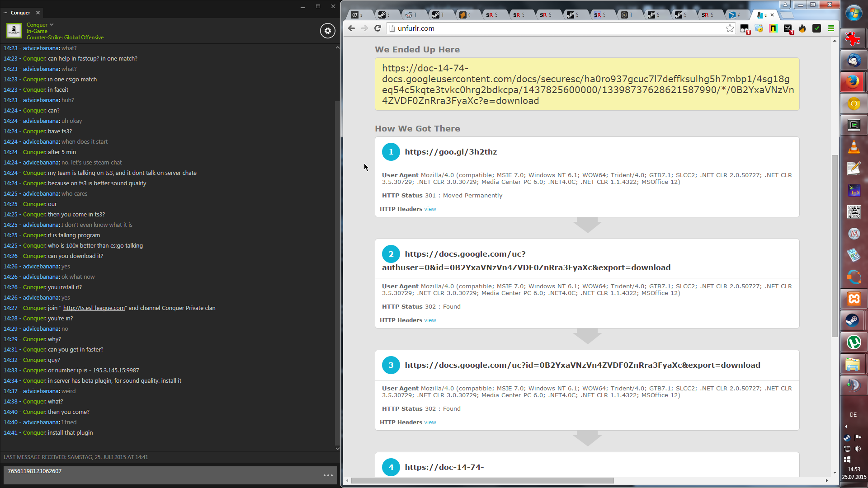Screen dimensions: 868x488
Task: View HTTP headers for goo.gl redirect
Action: coord(430,209)
